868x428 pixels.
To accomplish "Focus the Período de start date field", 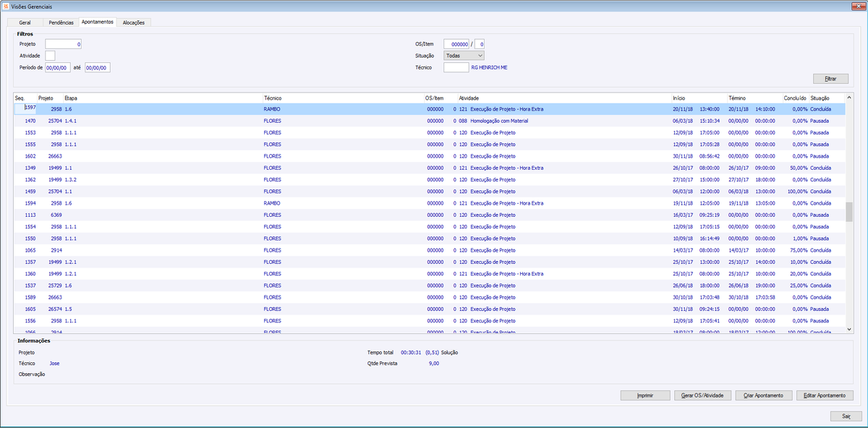I will [x=57, y=68].
